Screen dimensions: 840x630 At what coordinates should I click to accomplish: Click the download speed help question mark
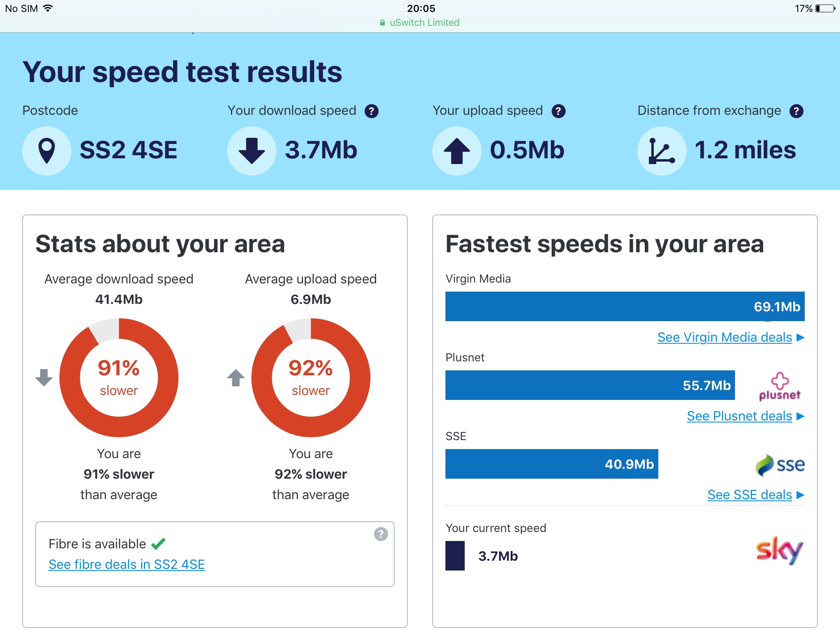click(x=372, y=111)
